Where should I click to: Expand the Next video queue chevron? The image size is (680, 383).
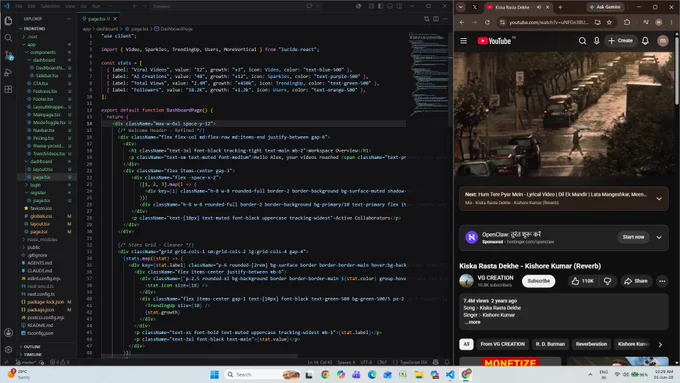tap(659, 199)
